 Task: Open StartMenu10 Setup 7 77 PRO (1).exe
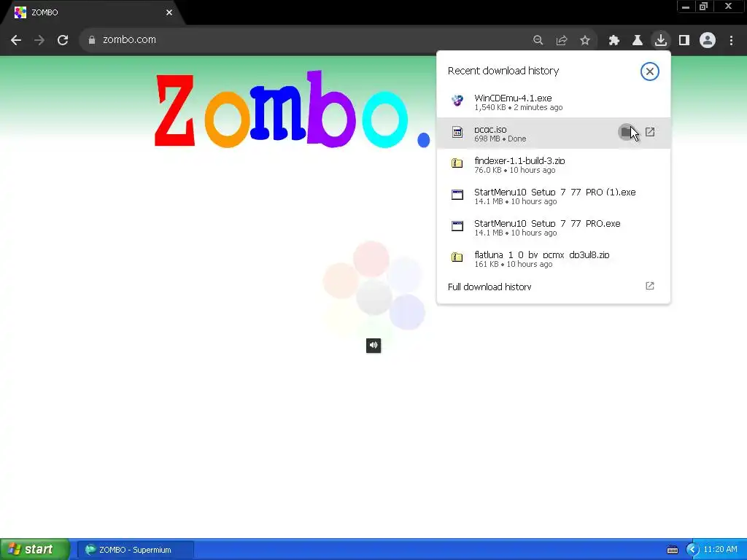(x=553, y=196)
